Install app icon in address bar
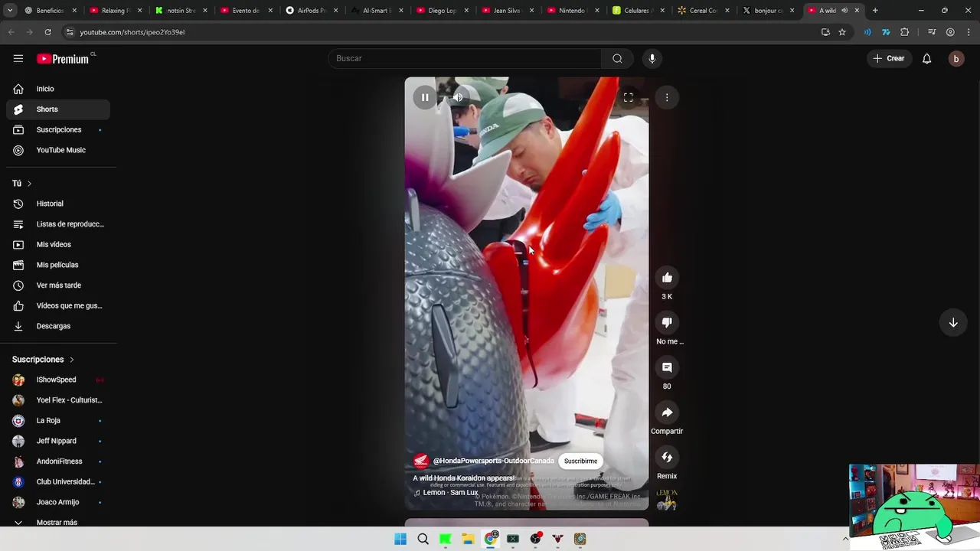The height and width of the screenshot is (551, 980). click(x=825, y=32)
